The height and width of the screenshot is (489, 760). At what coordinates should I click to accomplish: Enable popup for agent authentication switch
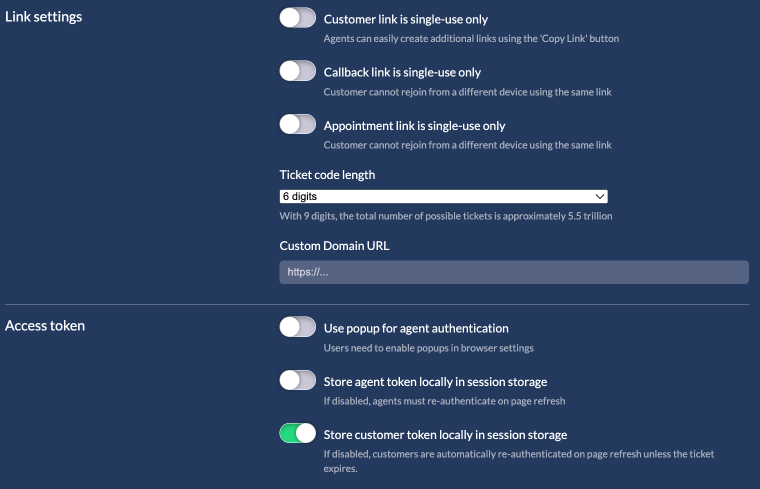[297, 327]
